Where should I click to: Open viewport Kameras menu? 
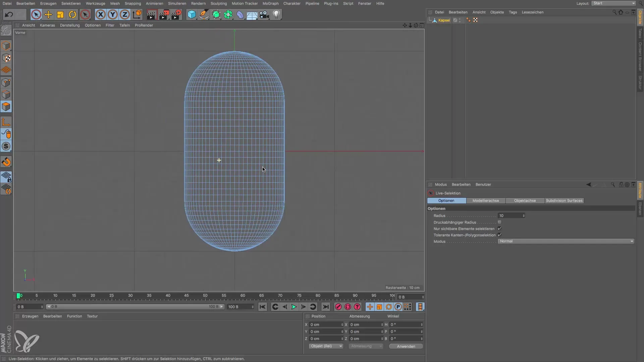[47, 25]
